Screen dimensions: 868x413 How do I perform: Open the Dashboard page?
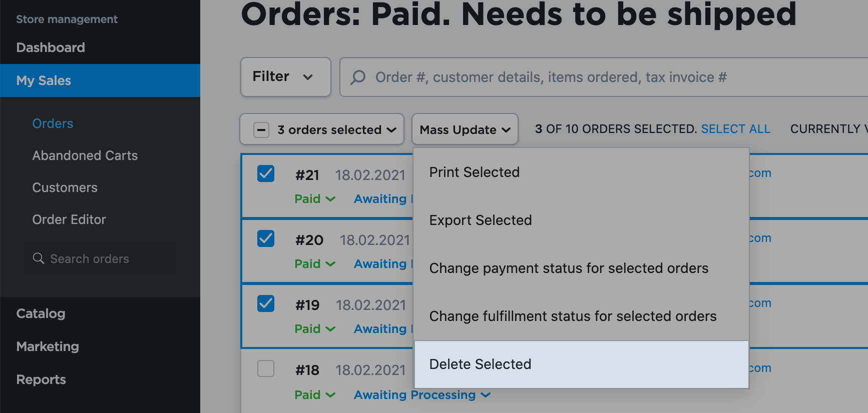tap(51, 47)
